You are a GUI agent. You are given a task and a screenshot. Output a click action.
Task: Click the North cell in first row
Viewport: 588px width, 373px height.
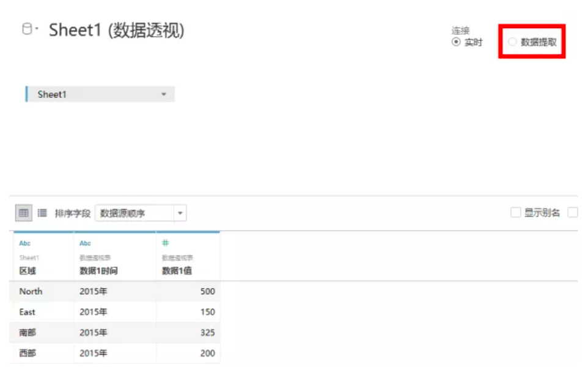31,291
